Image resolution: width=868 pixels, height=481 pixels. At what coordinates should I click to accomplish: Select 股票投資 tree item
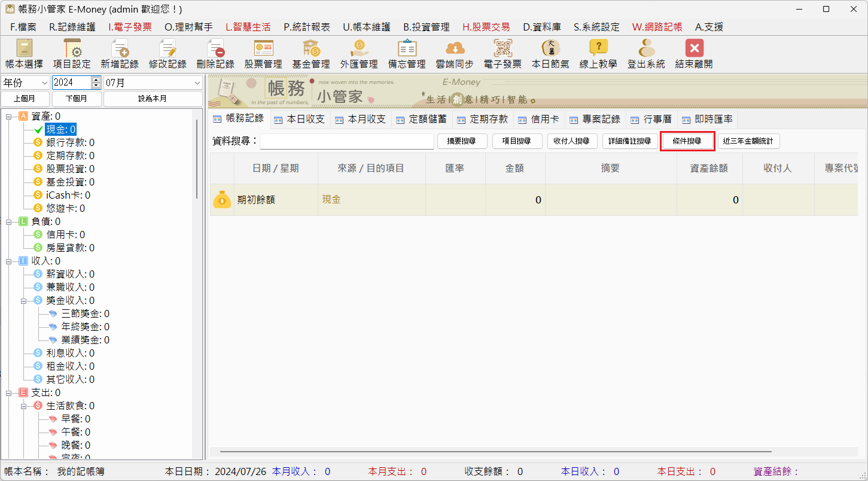pos(70,169)
